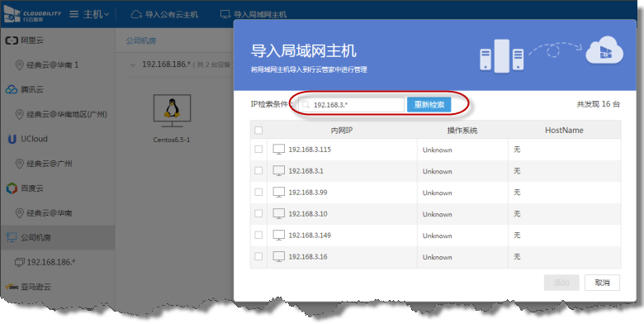Open 经典云@广州 region
Screen dimensions: 644x324
50,164
